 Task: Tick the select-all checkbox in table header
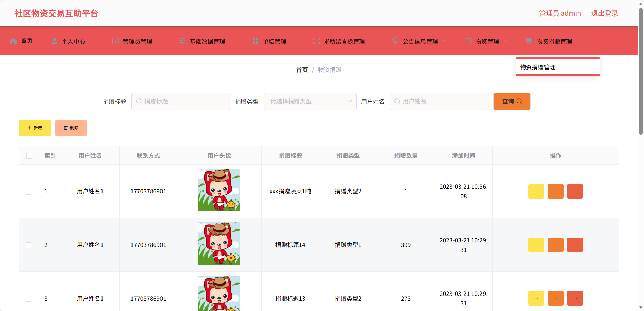point(29,156)
